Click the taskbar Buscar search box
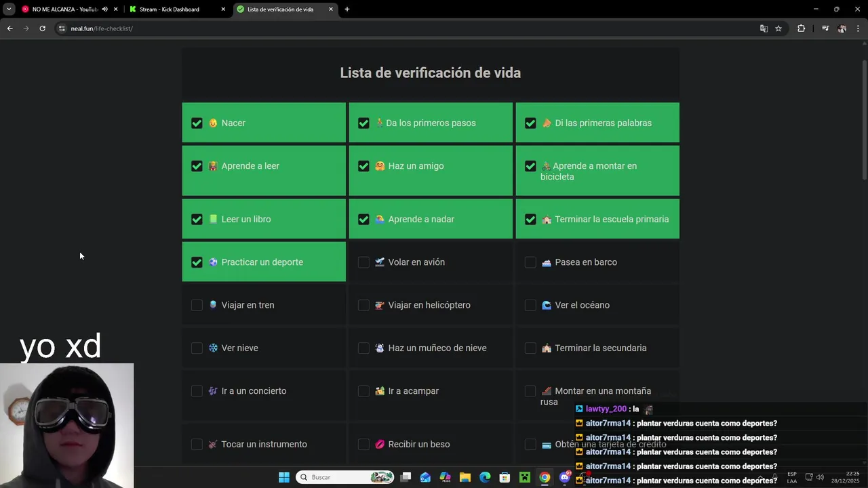Screen dimensions: 868x488 tap(346, 477)
